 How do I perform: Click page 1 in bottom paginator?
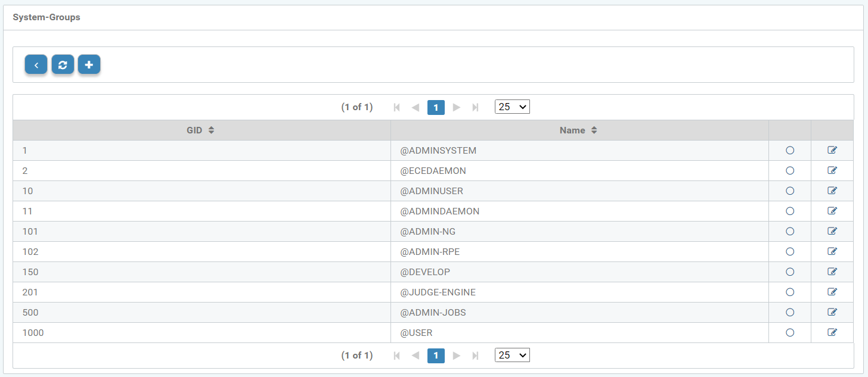pyautogui.click(x=436, y=356)
